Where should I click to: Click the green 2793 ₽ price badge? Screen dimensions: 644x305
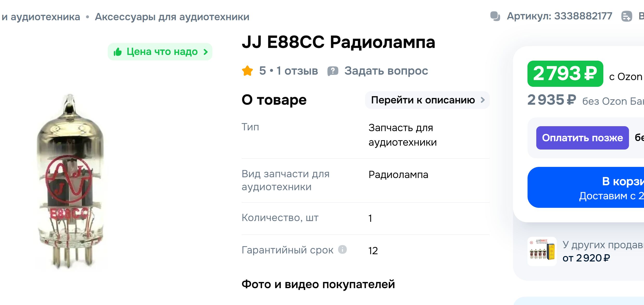pyautogui.click(x=565, y=74)
